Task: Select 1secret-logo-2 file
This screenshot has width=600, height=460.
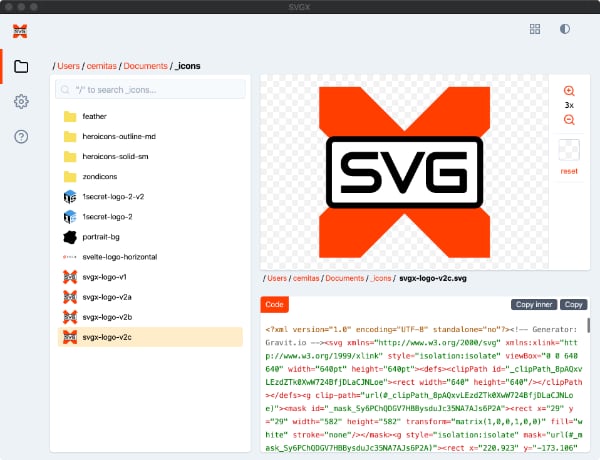Action: pos(150,217)
